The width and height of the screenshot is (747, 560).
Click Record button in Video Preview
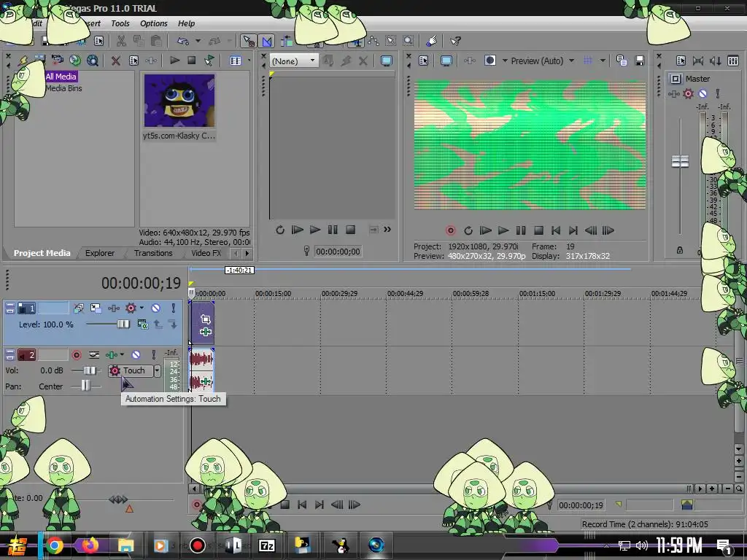coord(450,230)
